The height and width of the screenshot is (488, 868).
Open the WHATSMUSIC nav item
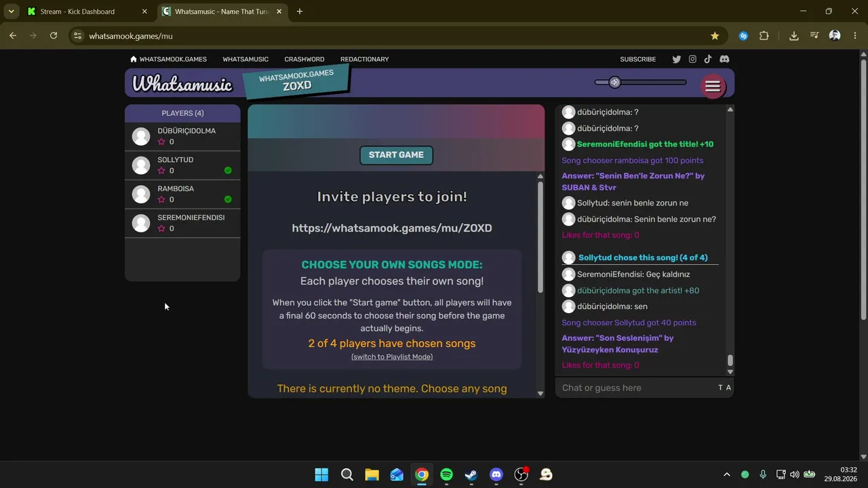(245, 59)
